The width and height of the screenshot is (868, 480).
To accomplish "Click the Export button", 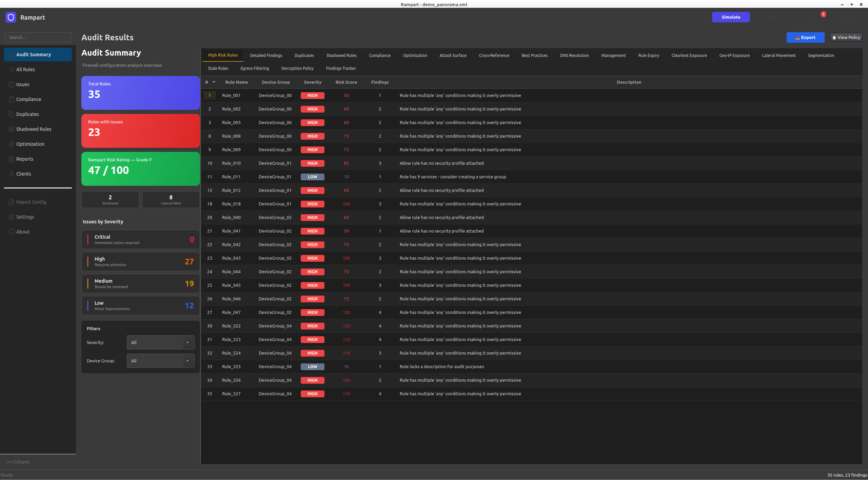I will coord(805,37).
